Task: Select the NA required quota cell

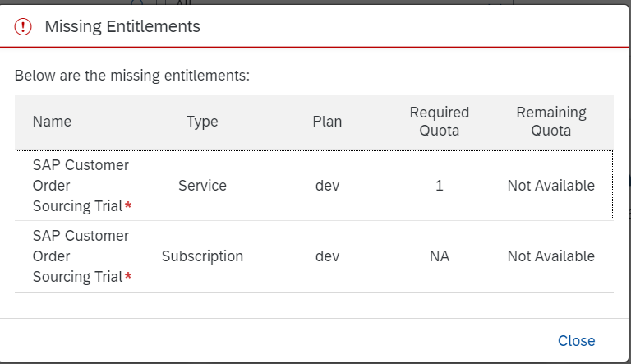Action: coord(440,256)
